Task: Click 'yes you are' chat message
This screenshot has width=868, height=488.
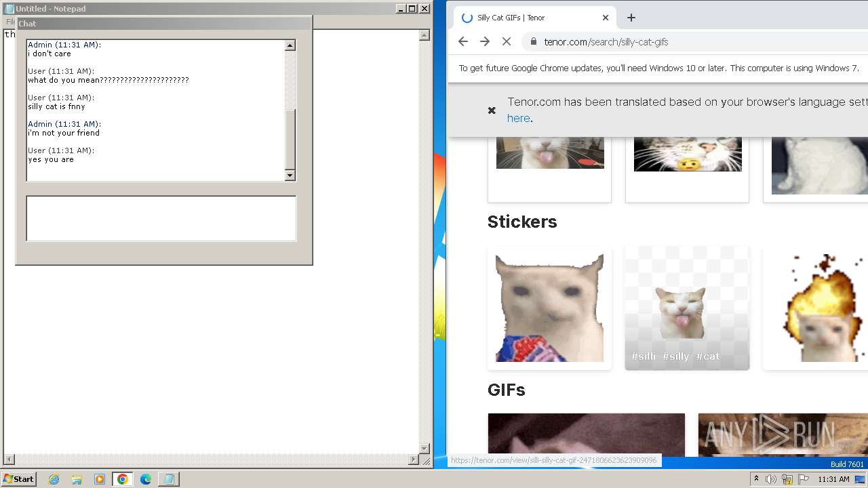Action: pos(51,159)
